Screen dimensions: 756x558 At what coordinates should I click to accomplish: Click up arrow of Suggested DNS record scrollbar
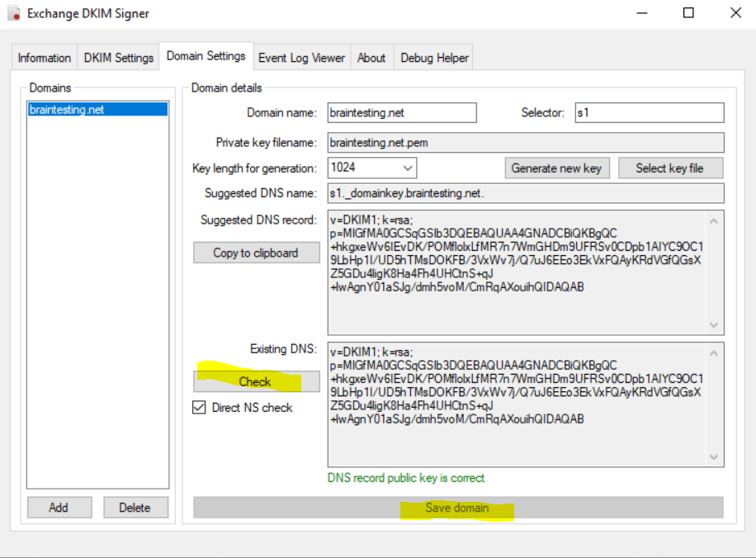click(x=714, y=221)
